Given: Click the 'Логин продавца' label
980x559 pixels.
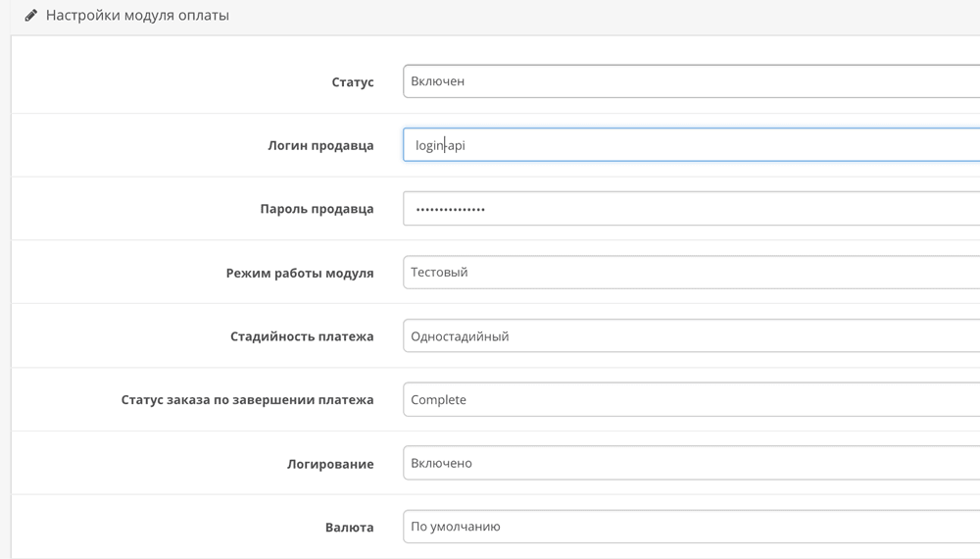Looking at the screenshot, I should point(320,145).
